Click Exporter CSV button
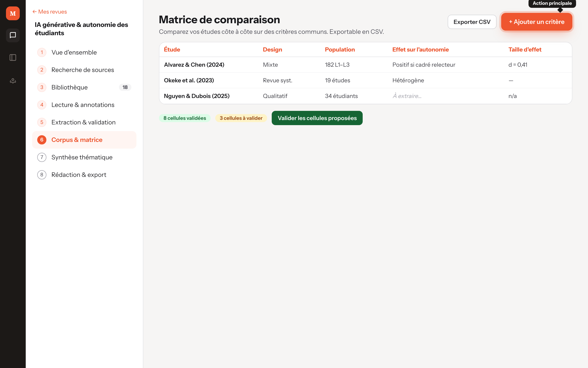 [472, 22]
